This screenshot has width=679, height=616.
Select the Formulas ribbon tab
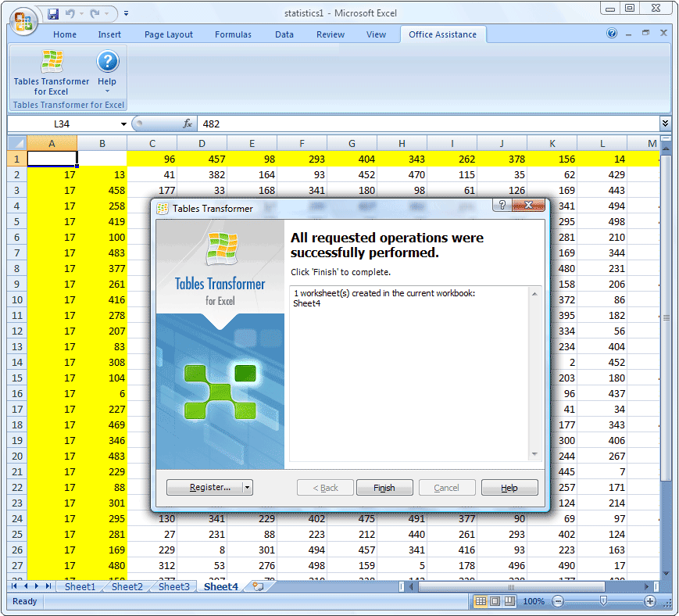click(233, 34)
